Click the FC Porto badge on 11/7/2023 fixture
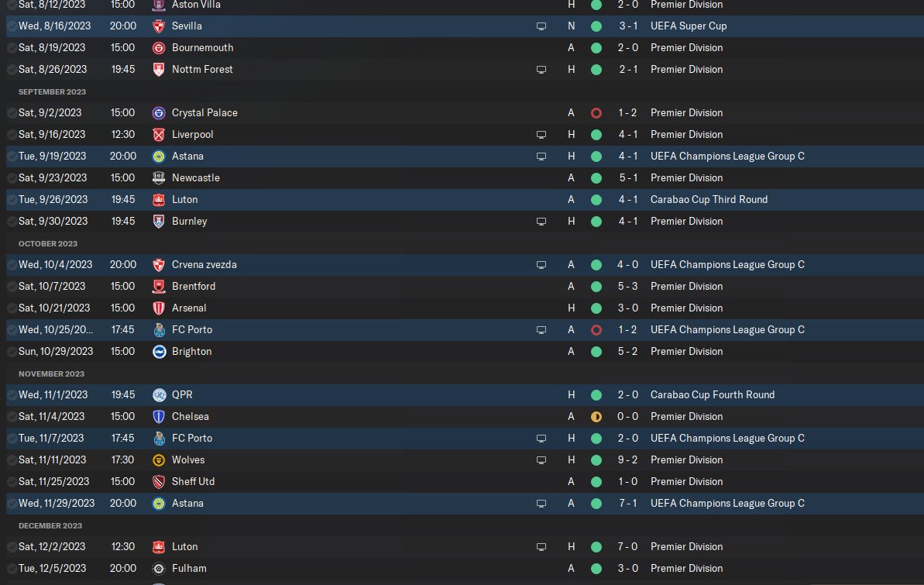Image resolution: width=924 pixels, height=585 pixels. tap(159, 438)
